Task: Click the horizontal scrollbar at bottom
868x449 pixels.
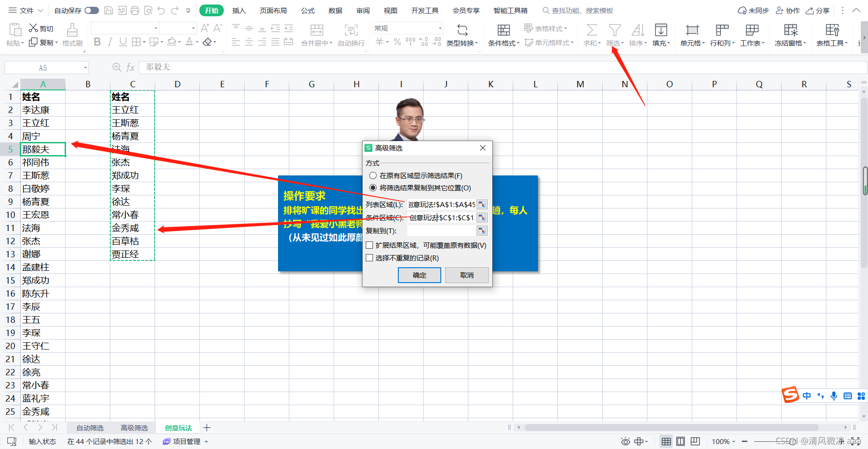Action: [671, 427]
